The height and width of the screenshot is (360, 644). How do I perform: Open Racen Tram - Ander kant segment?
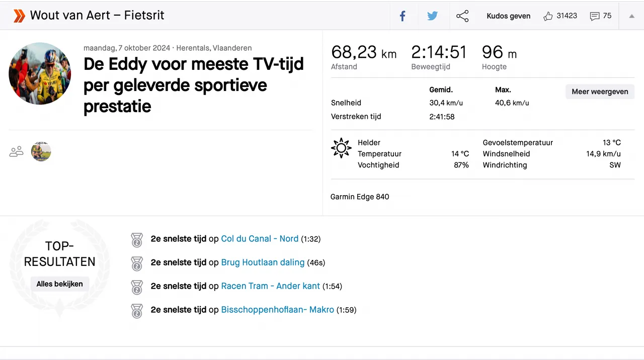pos(271,286)
